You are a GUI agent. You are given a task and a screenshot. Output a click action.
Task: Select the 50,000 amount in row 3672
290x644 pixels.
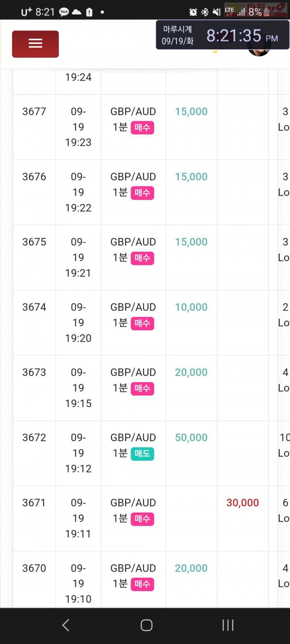191,438
